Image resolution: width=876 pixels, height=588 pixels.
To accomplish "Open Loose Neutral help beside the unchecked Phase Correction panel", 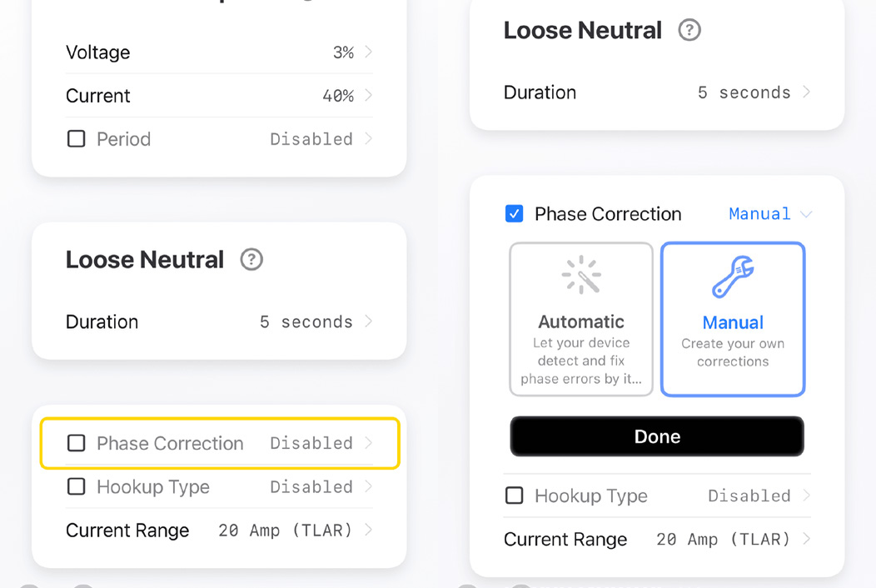I will (x=251, y=260).
